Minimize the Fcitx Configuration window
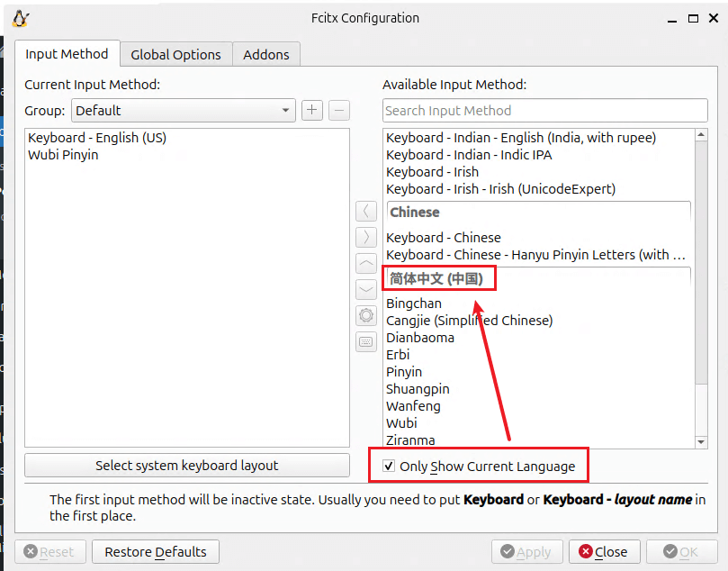 pyautogui.click(x=672, y=19)
